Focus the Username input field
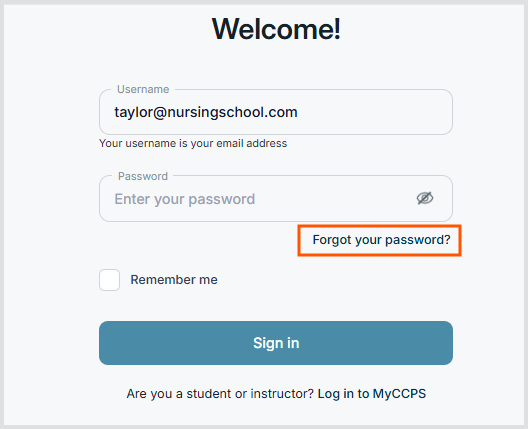The image size is (528, 429). pos(276,112)
